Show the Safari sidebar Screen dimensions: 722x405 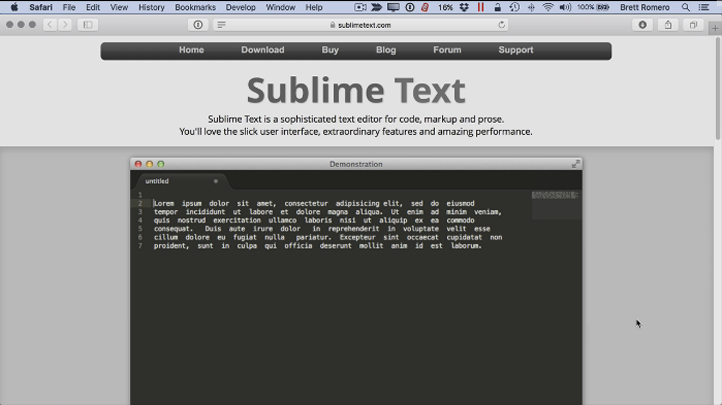point(87,25)
